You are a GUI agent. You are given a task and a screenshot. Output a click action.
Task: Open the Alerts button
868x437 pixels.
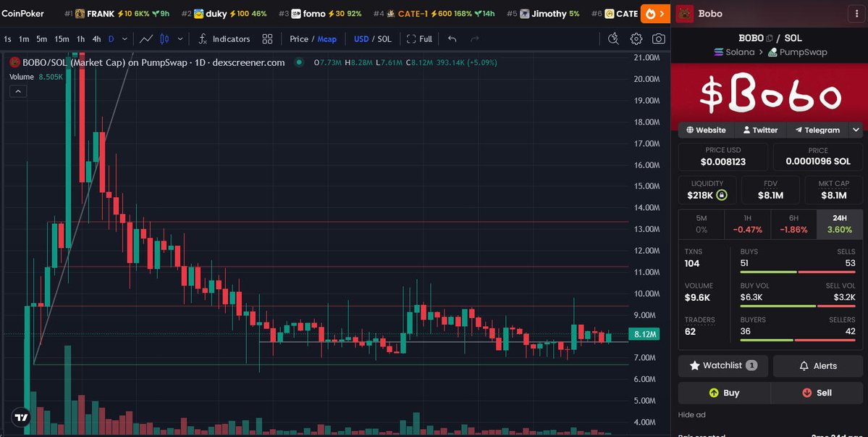817,365
